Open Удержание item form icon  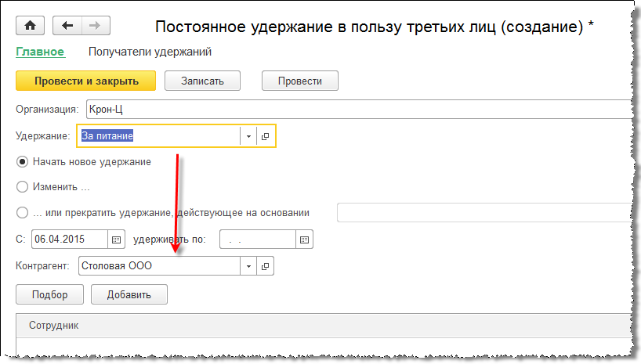coord(266,136)
